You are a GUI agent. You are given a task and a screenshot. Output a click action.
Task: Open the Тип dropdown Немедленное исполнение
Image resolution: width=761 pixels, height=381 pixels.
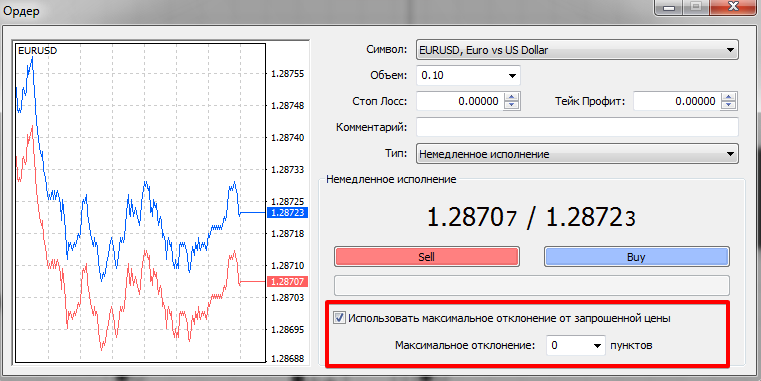[577, 154]
